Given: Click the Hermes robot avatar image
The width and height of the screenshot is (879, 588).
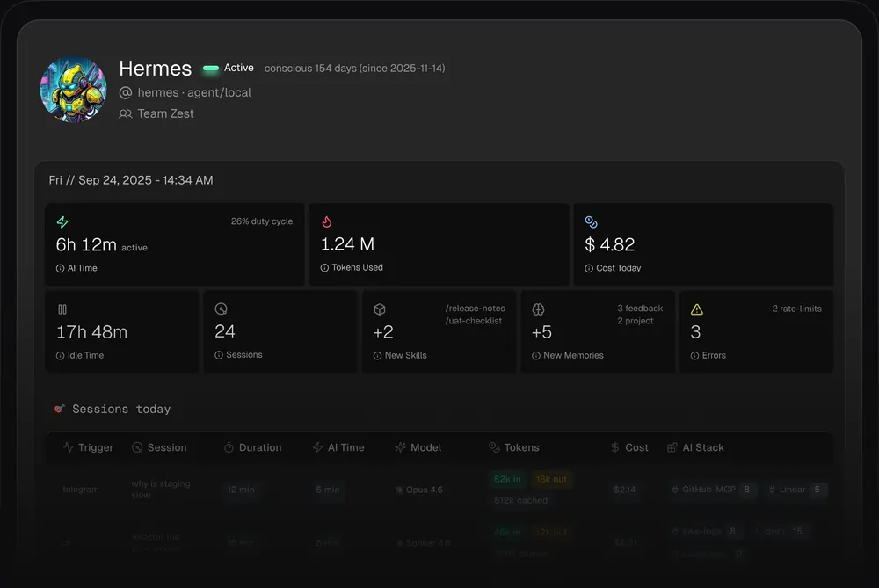Looking at the screenshot, I should [x=74, y=89].
